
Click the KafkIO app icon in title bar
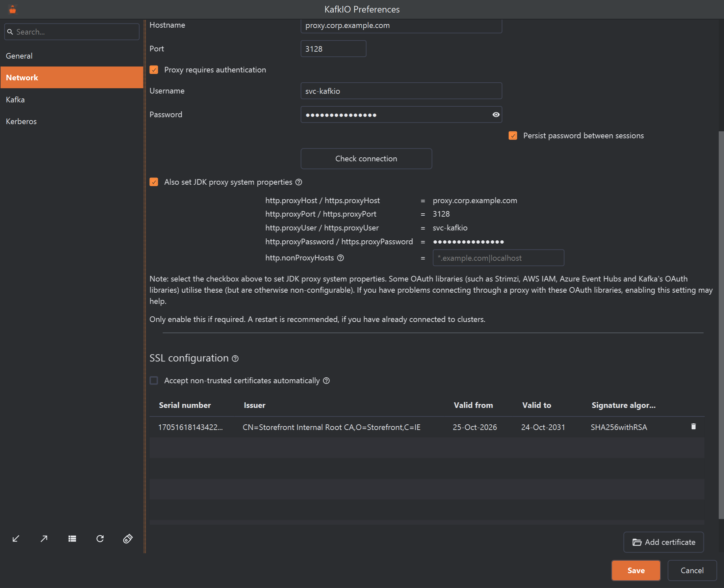coord(13,10)
